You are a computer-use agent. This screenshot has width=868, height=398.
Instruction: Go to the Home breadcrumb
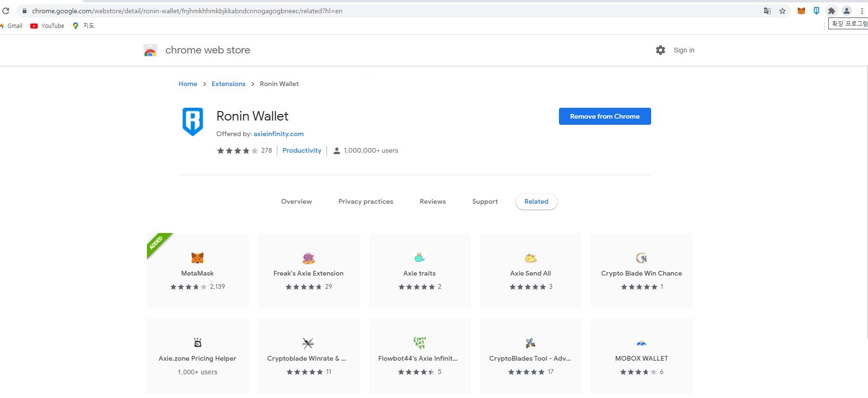click(188, 84)
